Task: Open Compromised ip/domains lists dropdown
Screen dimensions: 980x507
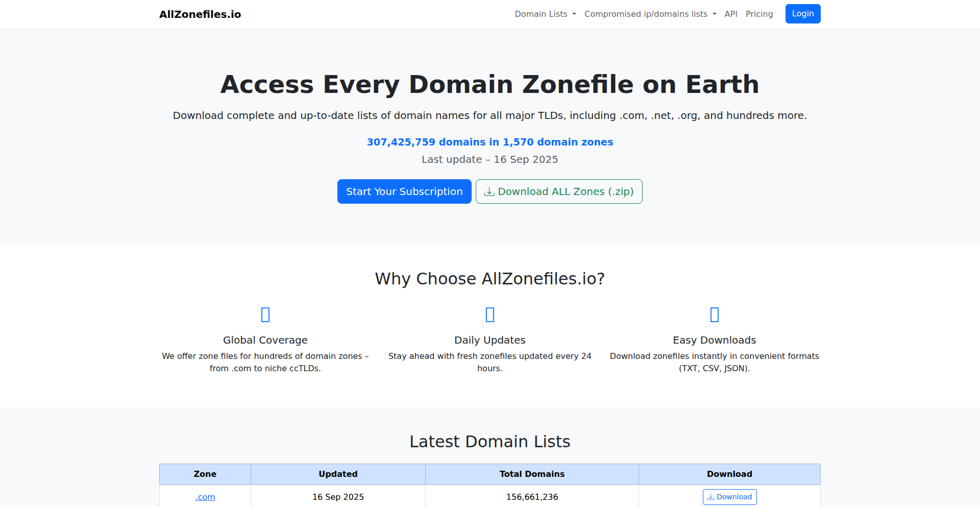Action: pos(650,14)
